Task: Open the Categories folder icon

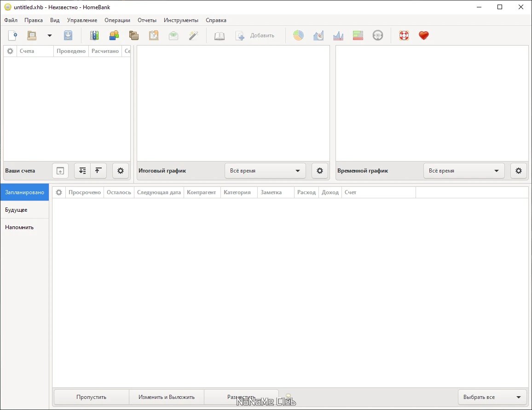Action: (x=133, y=35)
